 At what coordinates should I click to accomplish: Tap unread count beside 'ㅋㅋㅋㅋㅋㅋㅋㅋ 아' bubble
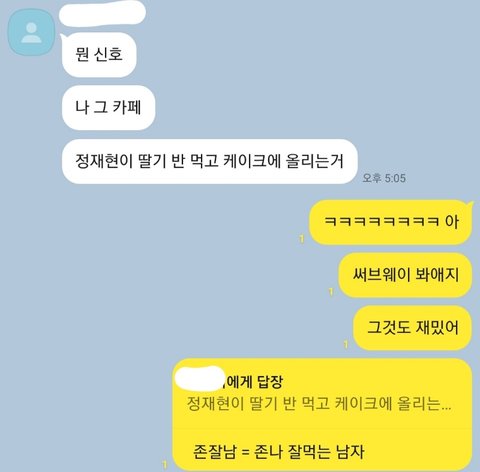tap(302, 239)
